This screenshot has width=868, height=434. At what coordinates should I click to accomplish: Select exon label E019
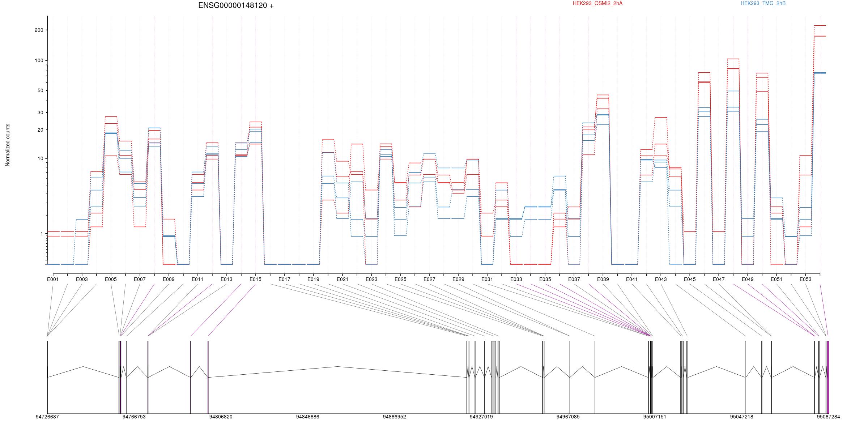[x=313, y=279]
